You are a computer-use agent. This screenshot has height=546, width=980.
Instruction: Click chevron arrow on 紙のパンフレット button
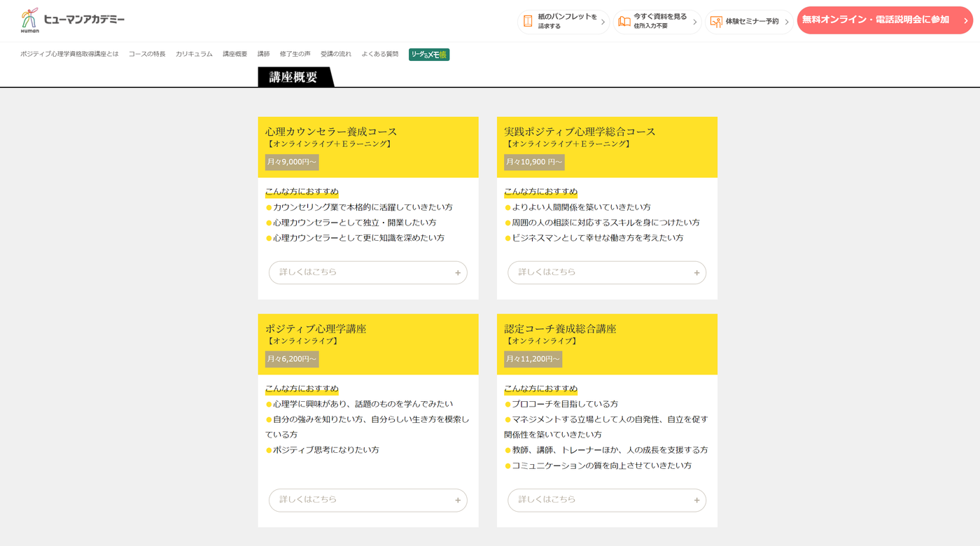coord(603,22)
